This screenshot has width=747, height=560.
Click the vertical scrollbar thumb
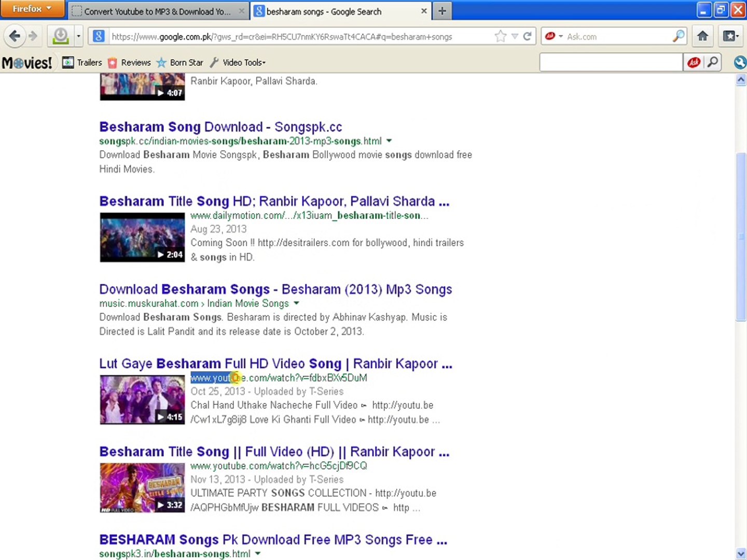pos(741,237)
